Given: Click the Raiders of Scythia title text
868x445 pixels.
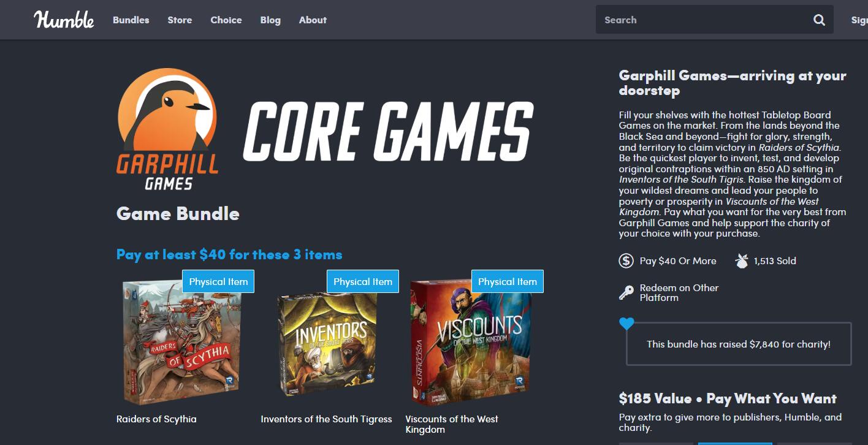Looking at the screenshot, I should pos(156,419).
